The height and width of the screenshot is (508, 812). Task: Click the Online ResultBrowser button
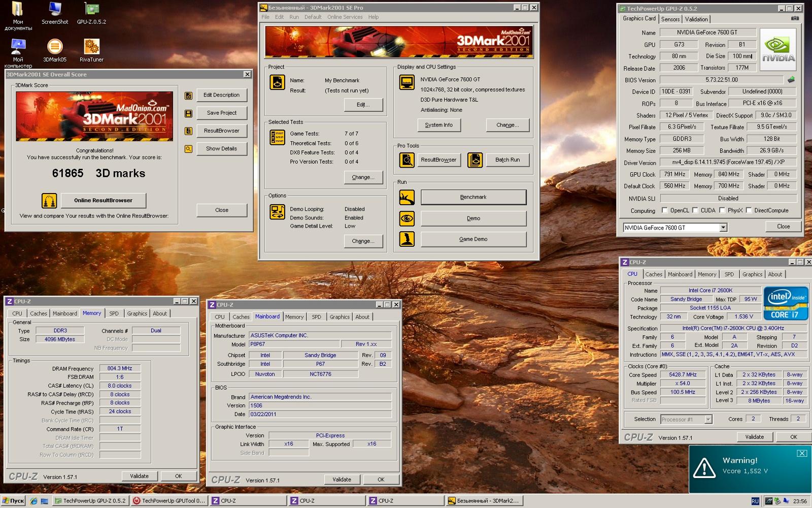104,201
